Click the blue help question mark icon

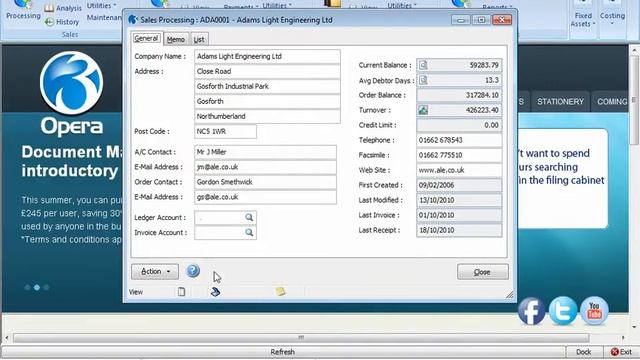tap(193, 271)
